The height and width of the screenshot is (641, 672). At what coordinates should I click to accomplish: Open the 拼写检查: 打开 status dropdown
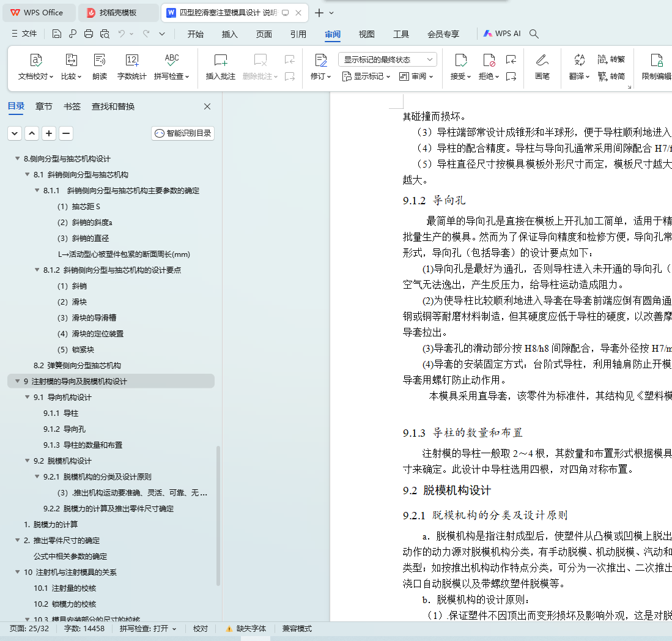click(x=148, y=629)
